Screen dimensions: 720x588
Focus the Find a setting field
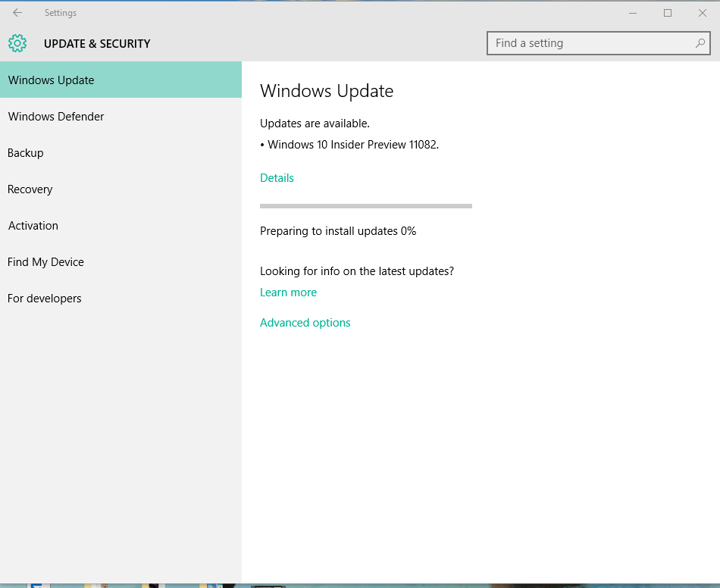(598, 43)
